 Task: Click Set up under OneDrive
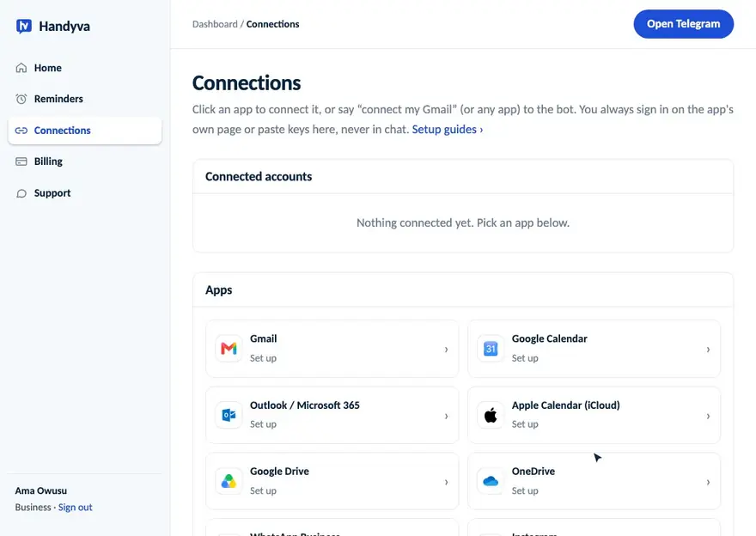pyautogui.click(x=525, y=490)
